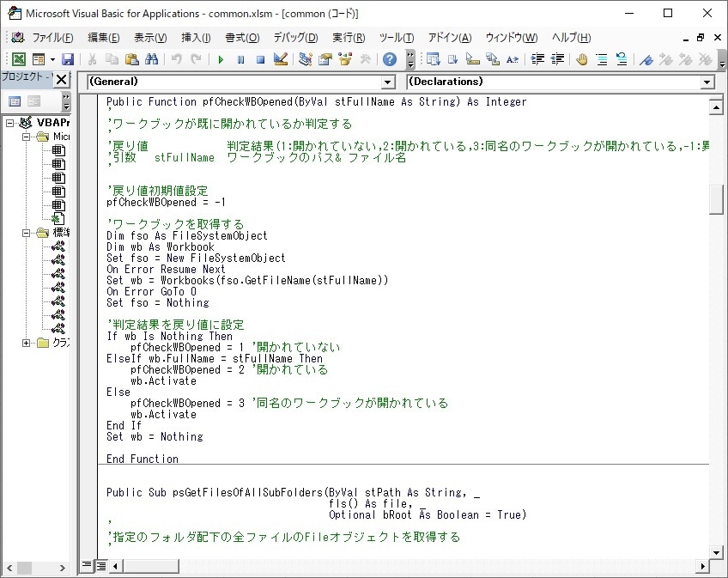728x578 pixels.
Task: Collapse the Microsoft Excel Objects folder
Action: pos(27,137)
